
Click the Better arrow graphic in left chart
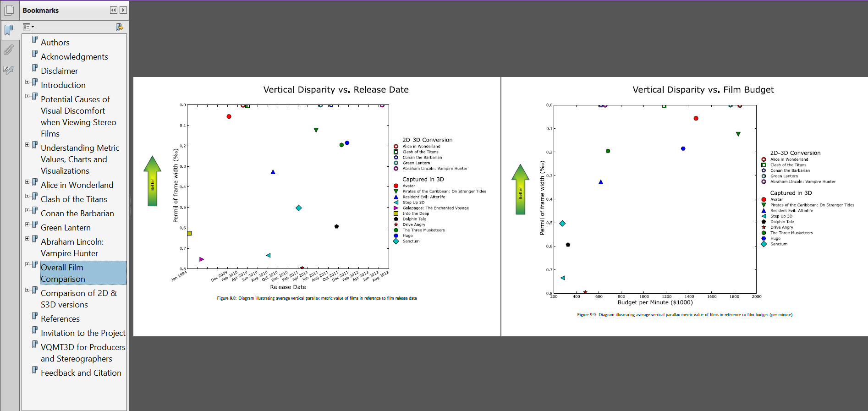(152, 181)
